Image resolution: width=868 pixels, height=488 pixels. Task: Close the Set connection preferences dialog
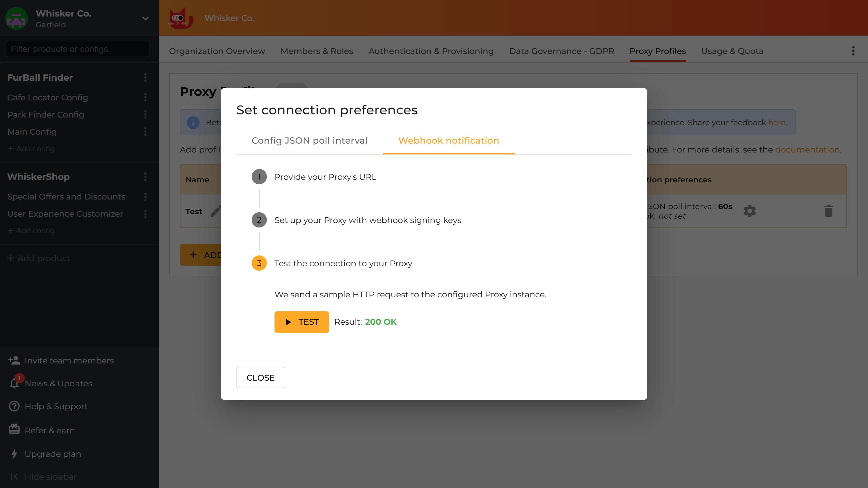261,377
